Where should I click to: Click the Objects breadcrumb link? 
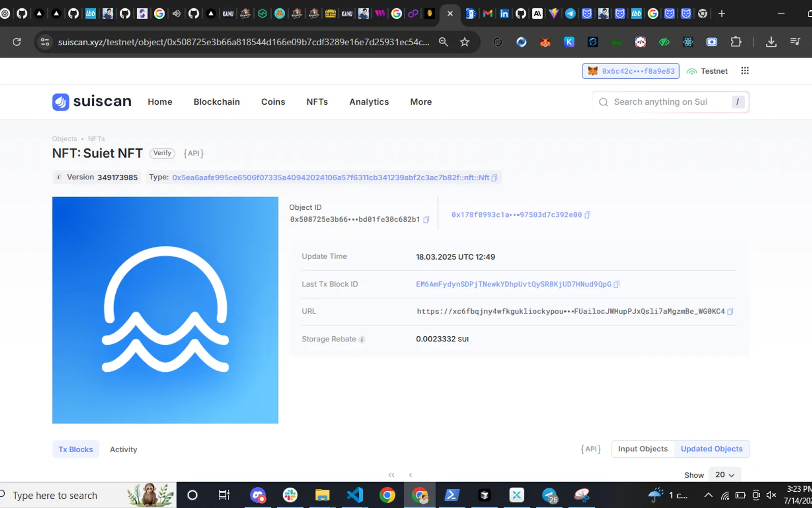point(64,139)
